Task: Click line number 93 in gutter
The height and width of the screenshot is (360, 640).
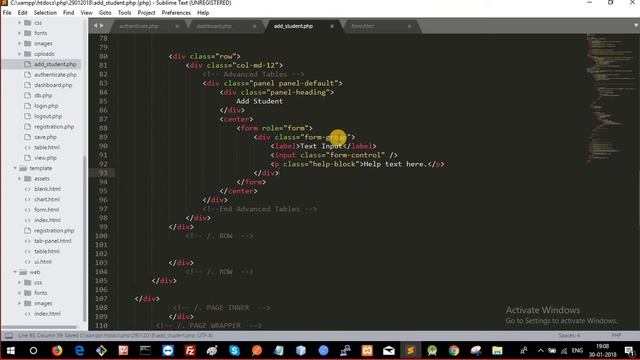Action: (x=103, y=173)
